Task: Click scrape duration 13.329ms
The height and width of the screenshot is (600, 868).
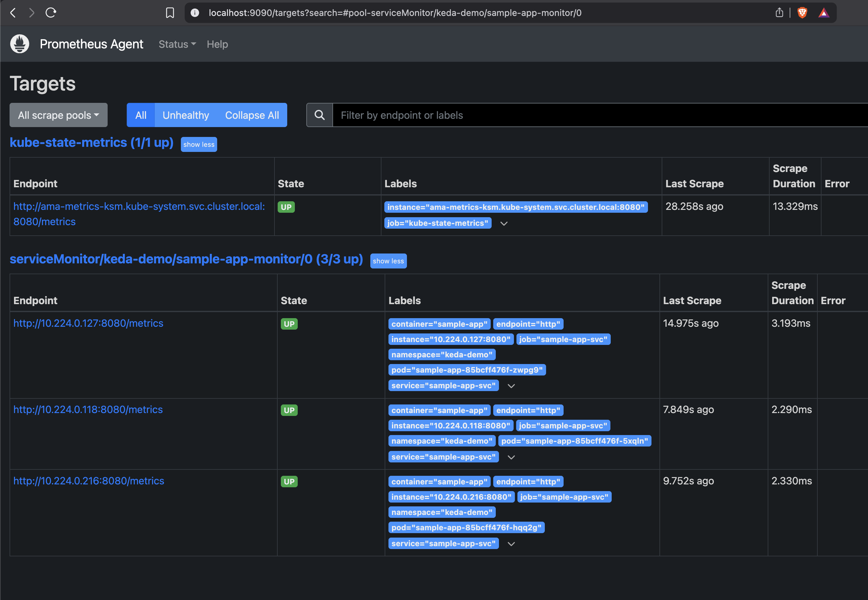Action: [795, 206]
